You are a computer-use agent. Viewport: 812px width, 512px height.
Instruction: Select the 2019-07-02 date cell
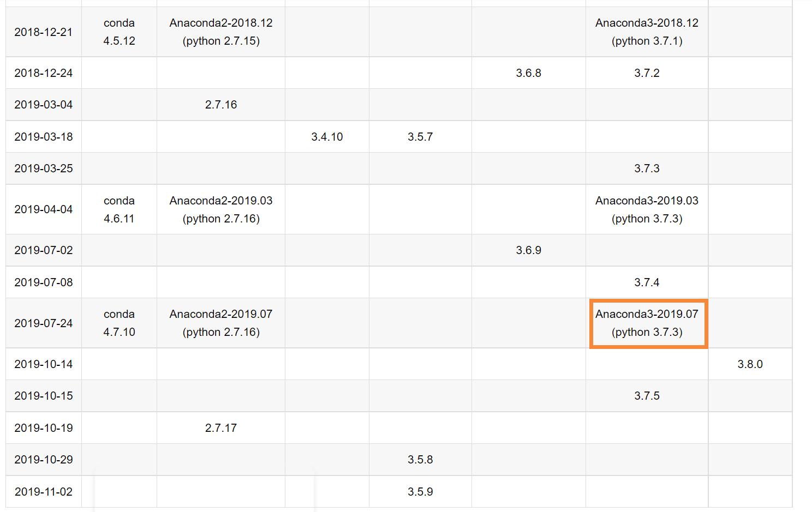[x=44, y=250]
